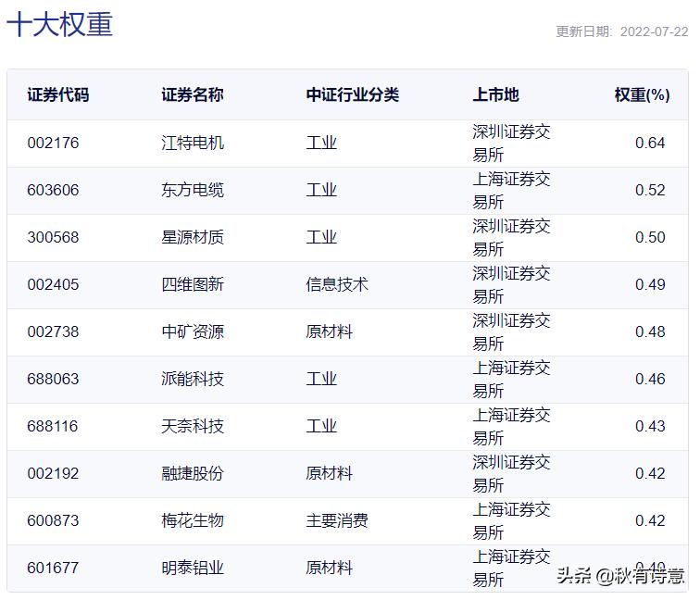Click the 工业 cell for 江特电机
The image size is (700, 600).
pyautogui.click(x=321, y=143)
